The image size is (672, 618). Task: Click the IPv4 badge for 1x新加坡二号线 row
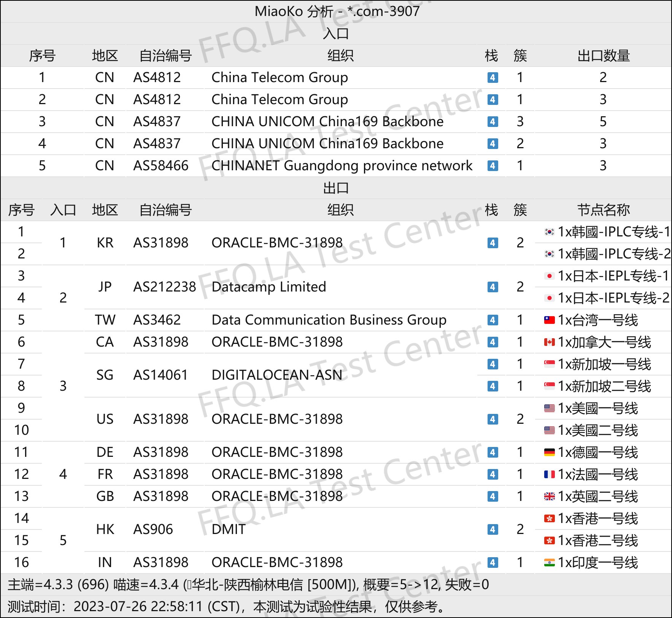(x=492, y=386)
